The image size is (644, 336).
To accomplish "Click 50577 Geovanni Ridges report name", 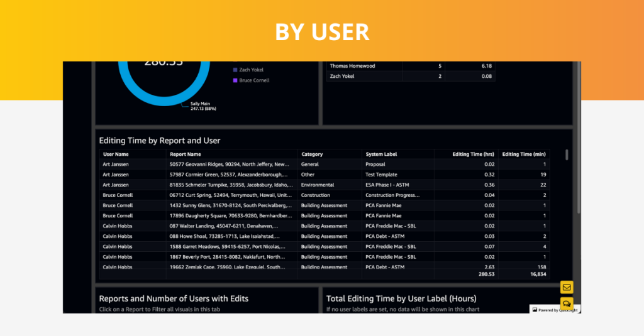I will click(x=229, y=164).
